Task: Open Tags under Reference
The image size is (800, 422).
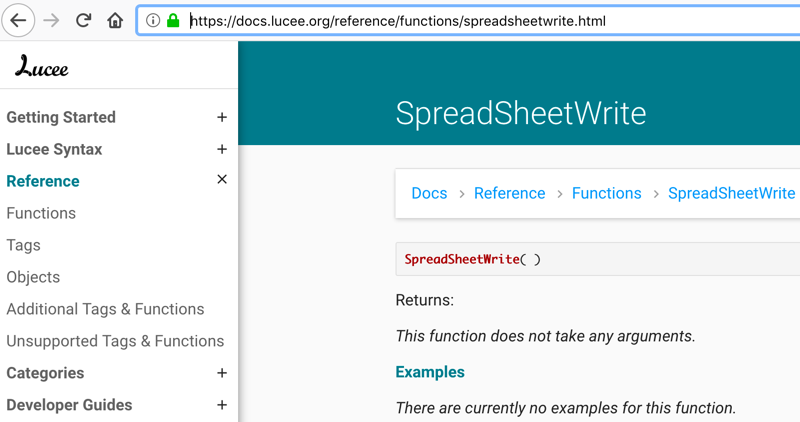Action: pos(23,245)
